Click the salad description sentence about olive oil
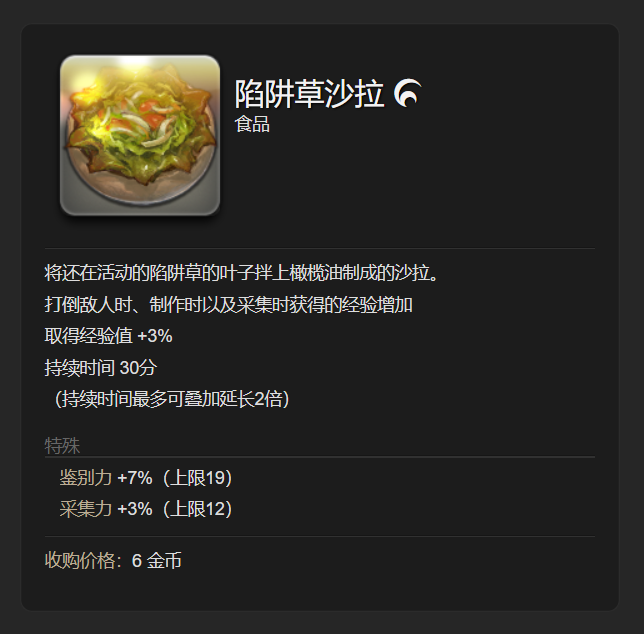 click(x=241, y=273)
